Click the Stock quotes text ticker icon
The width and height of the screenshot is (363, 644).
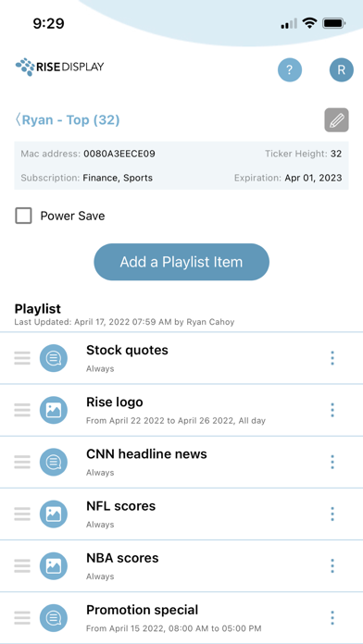coord(54,358)
